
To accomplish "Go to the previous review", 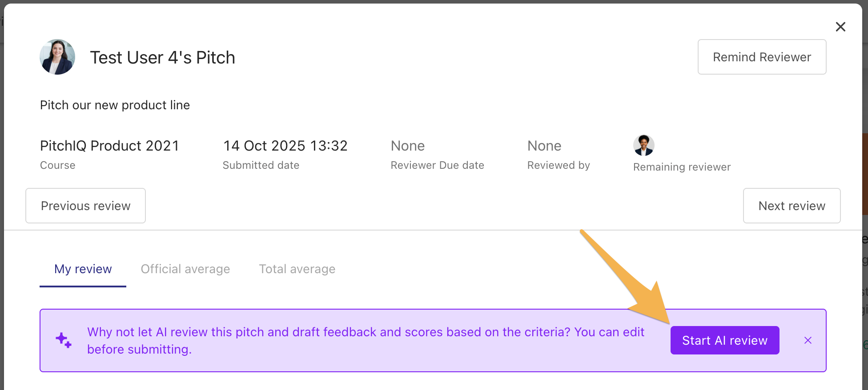I will [x=85, y=205].
